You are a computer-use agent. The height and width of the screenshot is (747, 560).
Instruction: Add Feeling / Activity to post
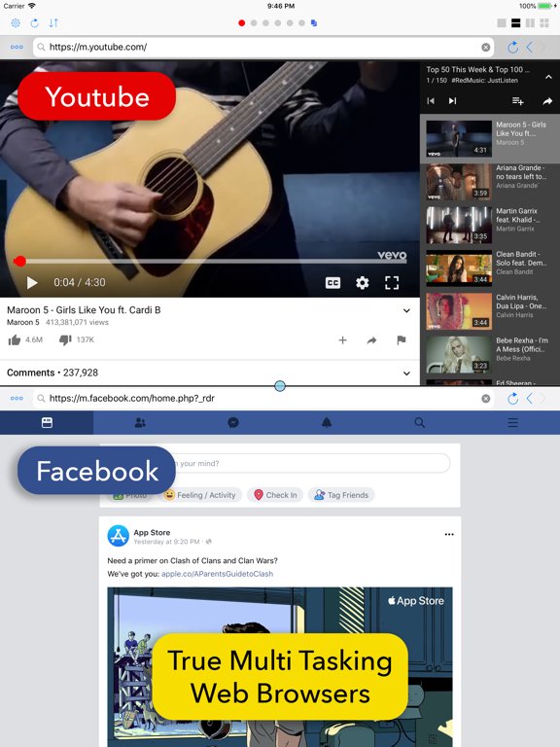[x=200, y=495]
